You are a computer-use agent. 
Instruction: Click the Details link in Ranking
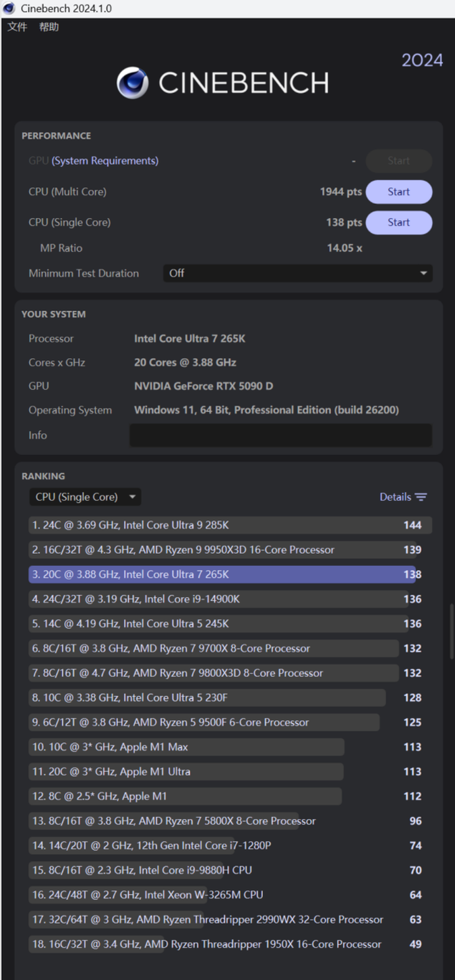(395, 497)
